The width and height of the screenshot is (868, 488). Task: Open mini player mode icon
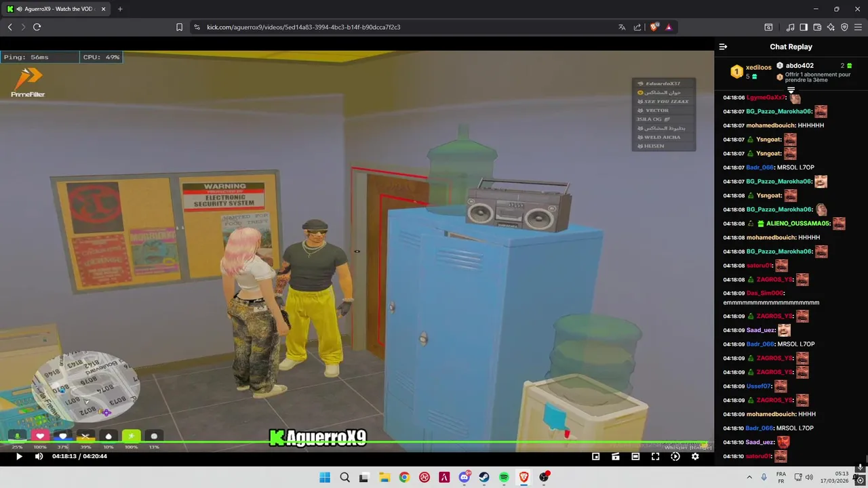pos(596,456)
